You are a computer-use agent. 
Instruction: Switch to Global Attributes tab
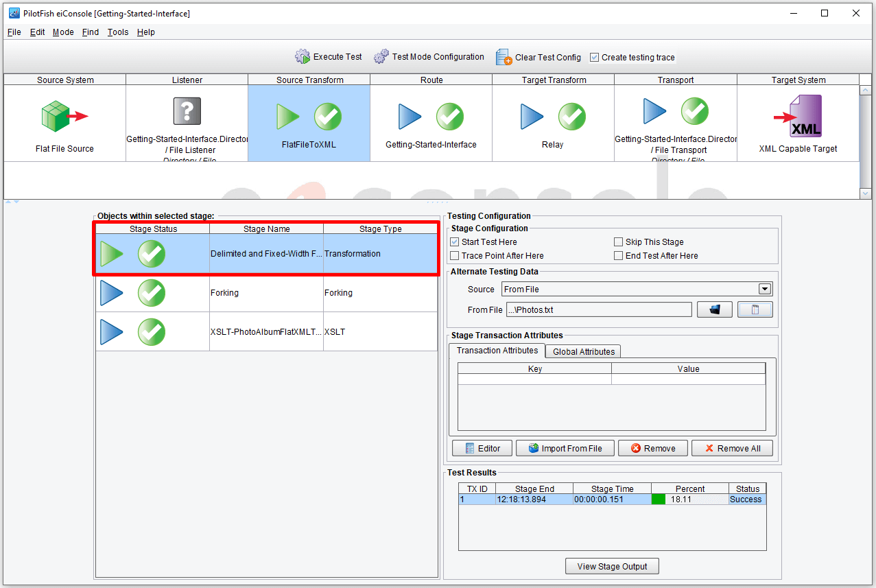[x=584, y=351]
